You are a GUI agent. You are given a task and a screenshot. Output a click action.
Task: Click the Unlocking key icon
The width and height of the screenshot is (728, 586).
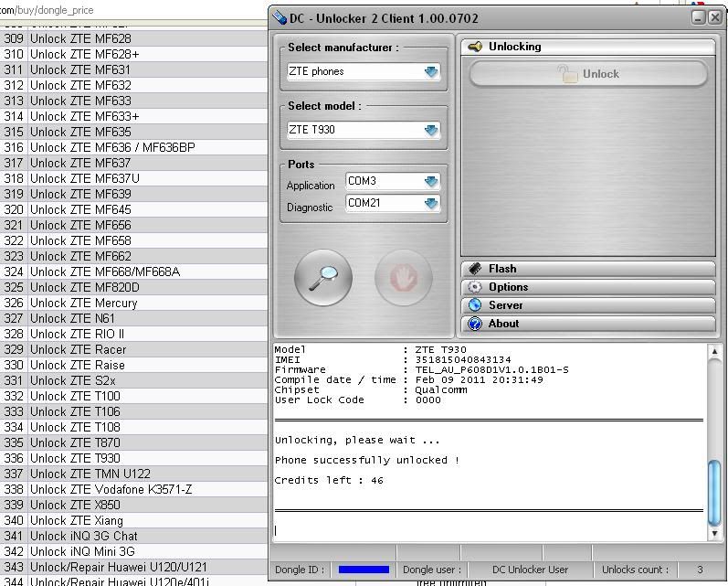475,47
